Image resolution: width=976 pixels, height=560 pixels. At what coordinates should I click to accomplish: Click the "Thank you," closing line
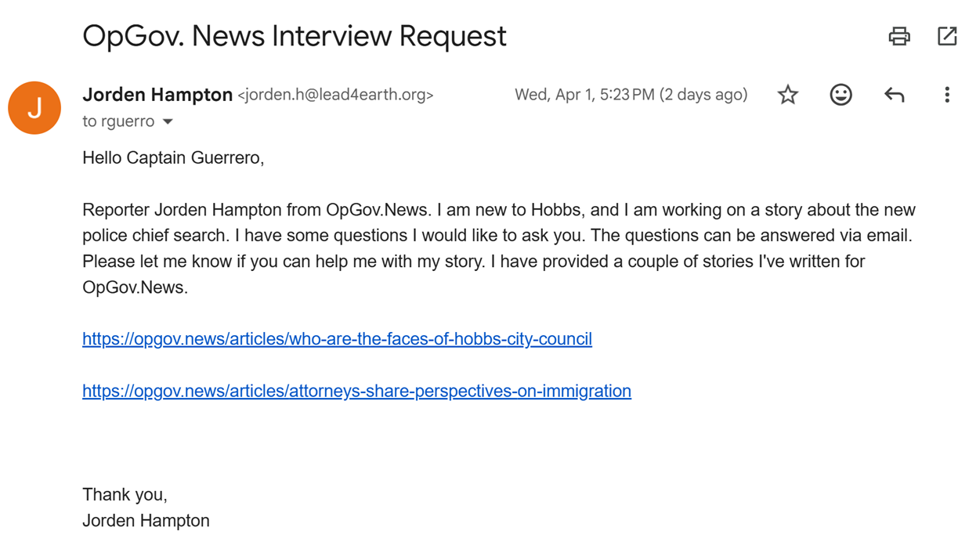tap(125, 494)
